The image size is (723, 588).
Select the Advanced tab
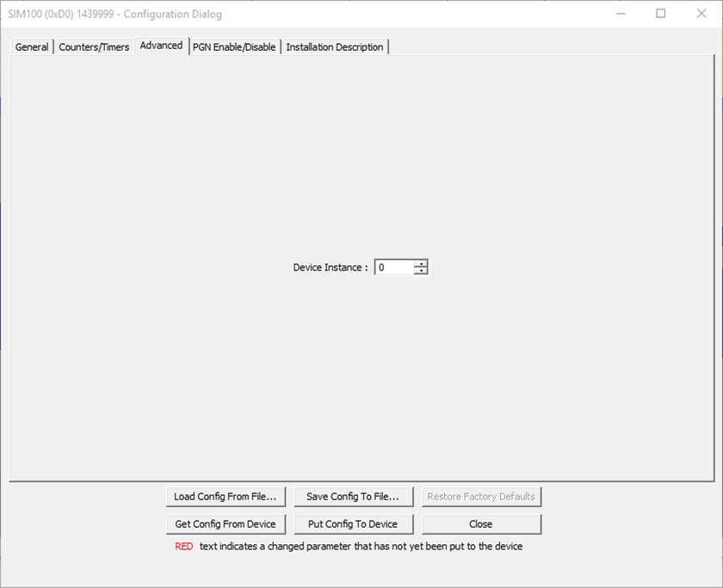point(161,46)
